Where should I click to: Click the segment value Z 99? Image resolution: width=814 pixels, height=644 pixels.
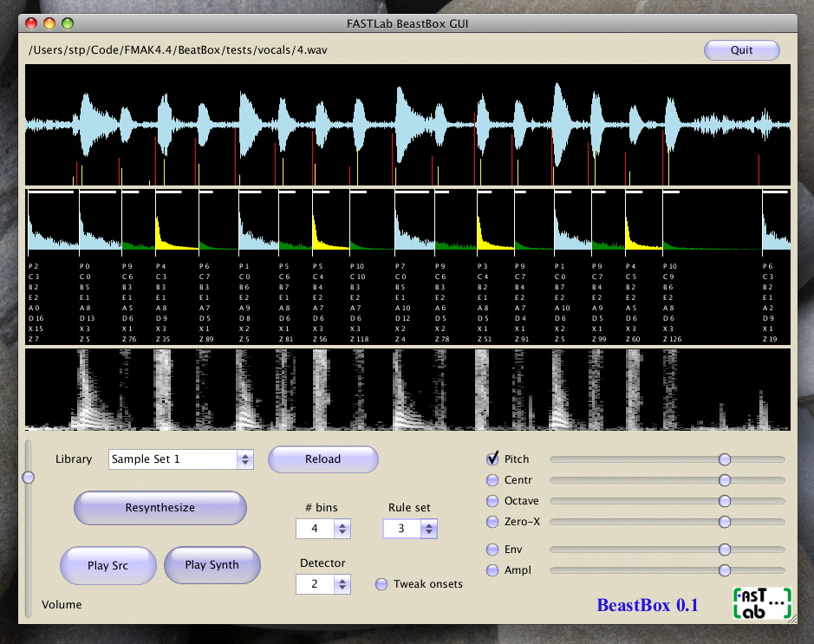pyautogui.click(x=599, y=339)
